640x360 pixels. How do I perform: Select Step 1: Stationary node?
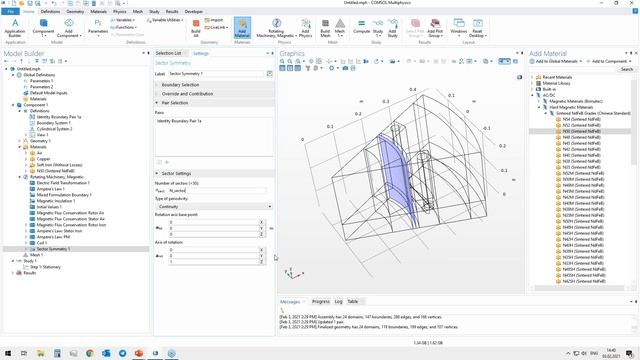point(45,267)
